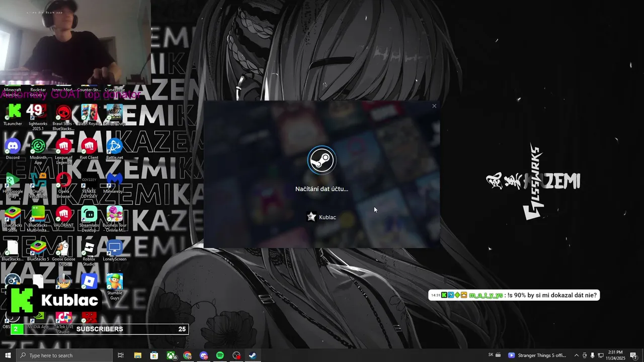The height and width of the screenshot is (362, 644).
Task: Open the LonelyScreen desktop shortcut
Action: 114,250
